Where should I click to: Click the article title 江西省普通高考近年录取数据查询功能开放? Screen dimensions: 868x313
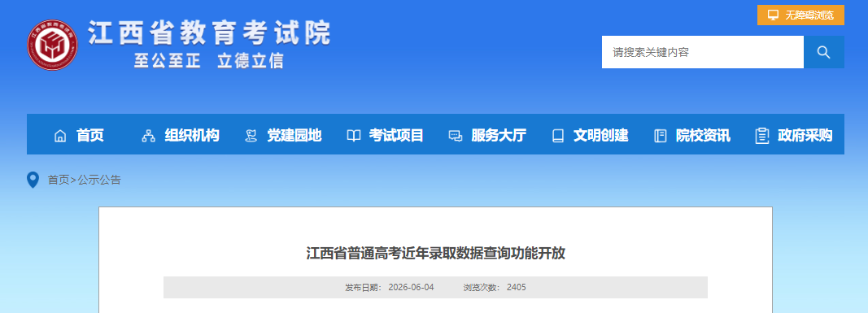pos(436,254)
